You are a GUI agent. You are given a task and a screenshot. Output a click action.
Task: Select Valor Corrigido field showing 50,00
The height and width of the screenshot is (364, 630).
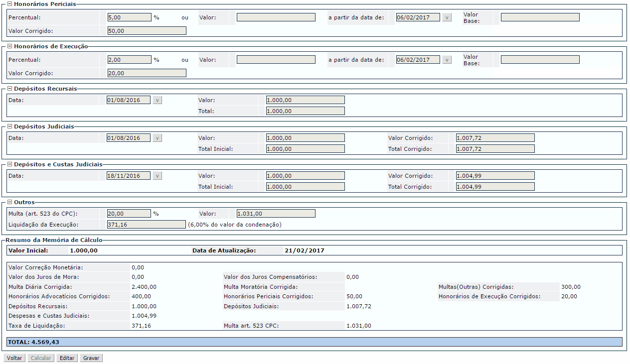147,31
